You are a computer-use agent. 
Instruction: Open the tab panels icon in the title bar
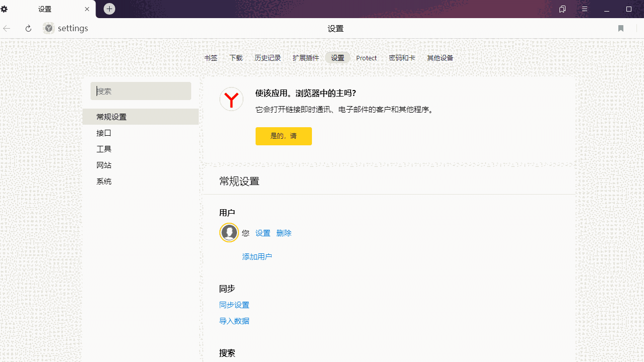(x=562, y=9)
